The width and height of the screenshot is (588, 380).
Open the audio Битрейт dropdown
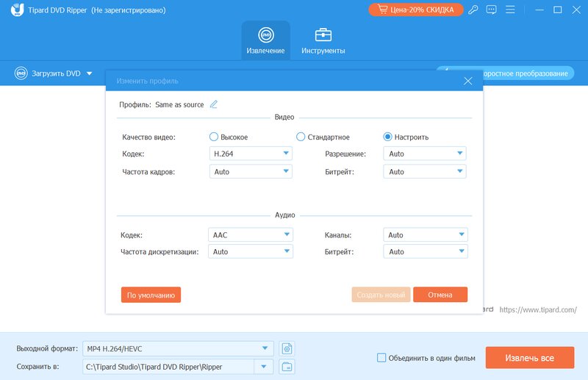426,251
